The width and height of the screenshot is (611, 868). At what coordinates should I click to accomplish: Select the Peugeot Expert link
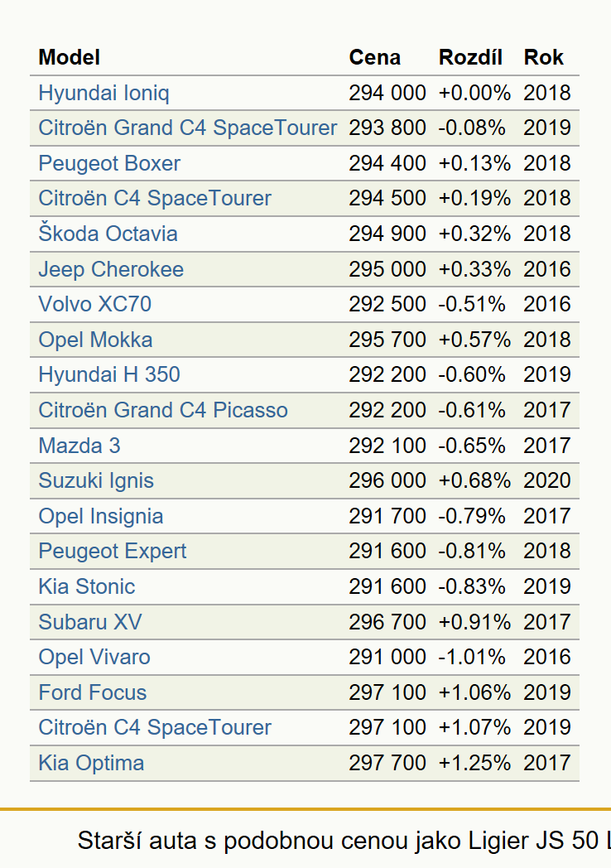point(113,551)
